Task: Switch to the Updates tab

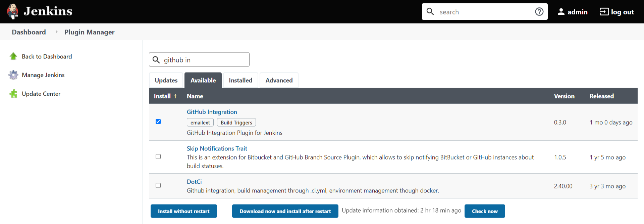Action: tap(166, 80)
